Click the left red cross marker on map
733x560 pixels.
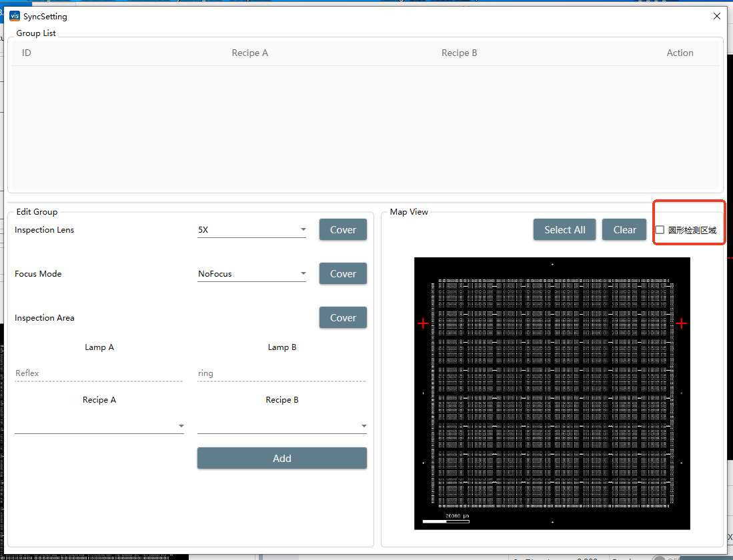point(423,323)
